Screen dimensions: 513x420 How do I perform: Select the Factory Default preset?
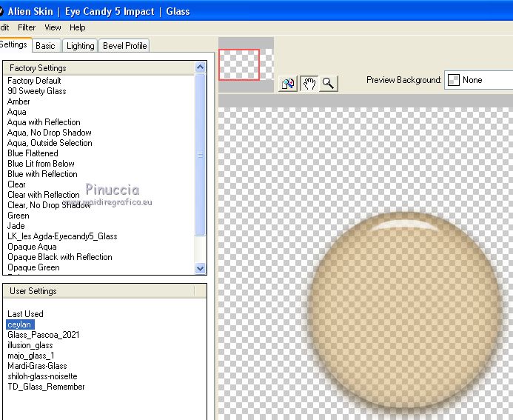tap(34, 81)
